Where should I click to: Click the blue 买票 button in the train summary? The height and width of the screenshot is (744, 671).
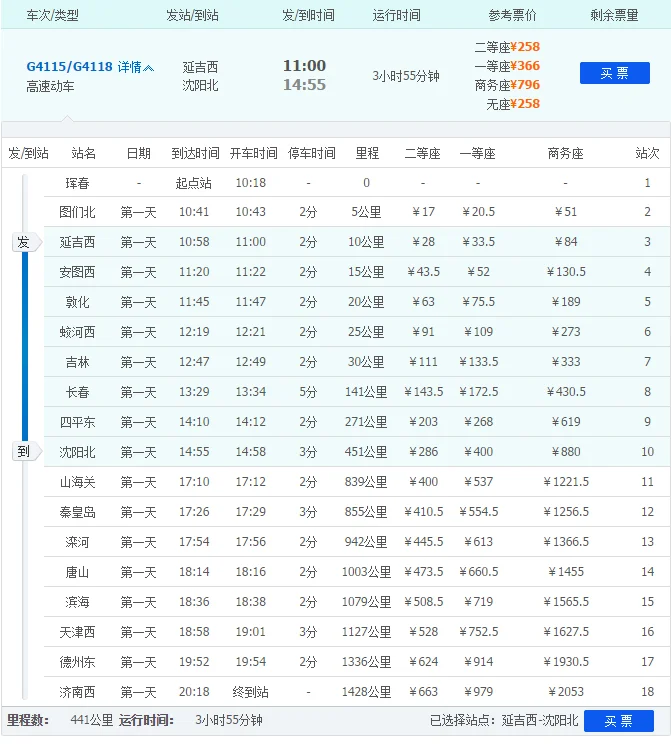(615, 73)
